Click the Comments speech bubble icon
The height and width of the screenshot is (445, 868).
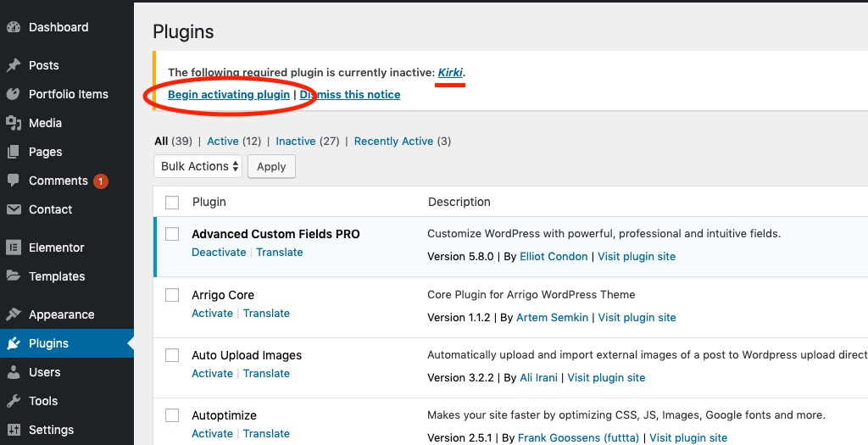point(14,181)
